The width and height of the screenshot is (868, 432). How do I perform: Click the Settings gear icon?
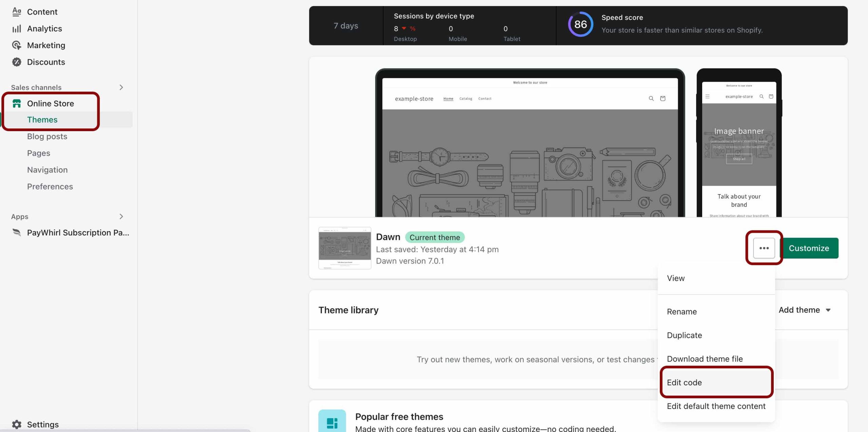[17, 424]
